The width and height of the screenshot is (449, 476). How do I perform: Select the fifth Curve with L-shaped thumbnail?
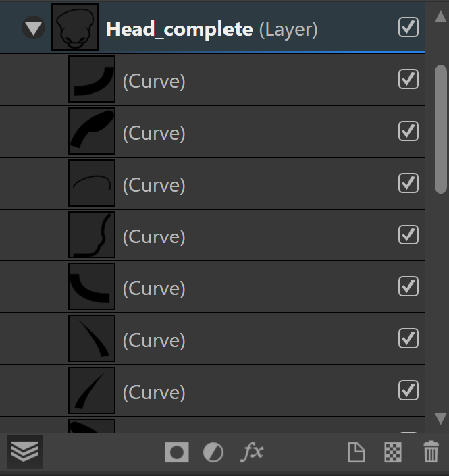[x=213, y=286]
